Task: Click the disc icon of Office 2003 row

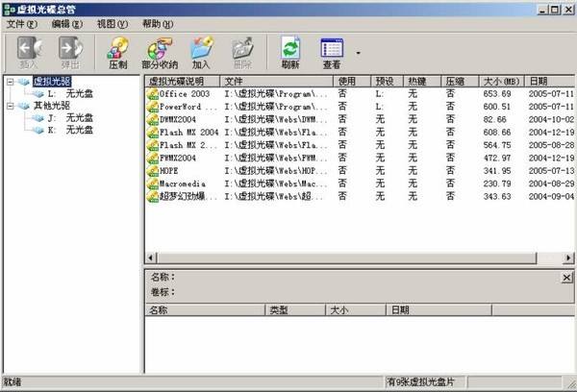Action: coord(152,94)
